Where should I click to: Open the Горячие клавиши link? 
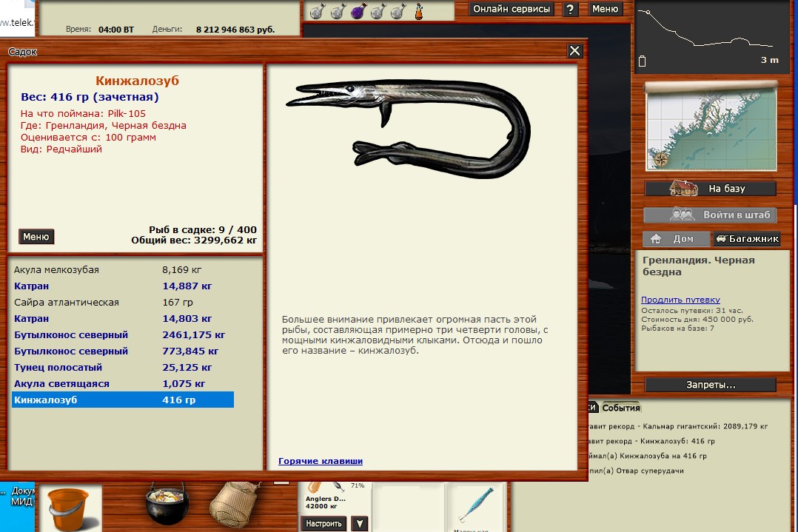click(x=321, y=461)
